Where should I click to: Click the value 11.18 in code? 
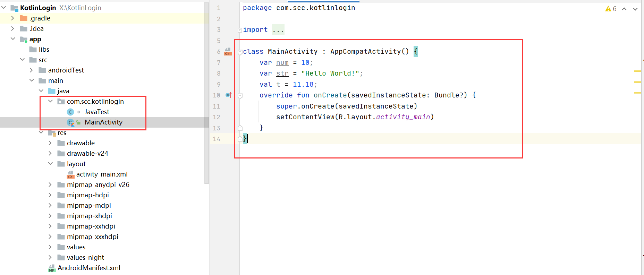303,84
